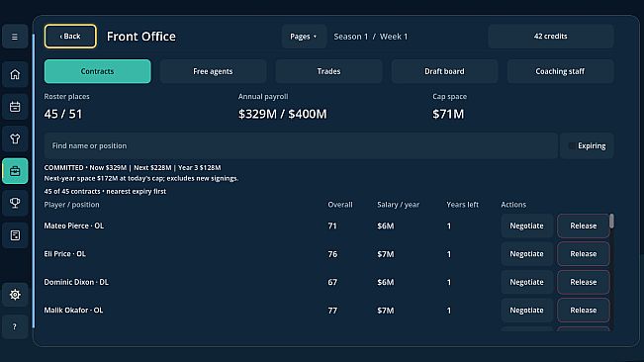Negotiate with Dominic Dixon
Viewport: 644px width, 362px height.
pos(526,282)
